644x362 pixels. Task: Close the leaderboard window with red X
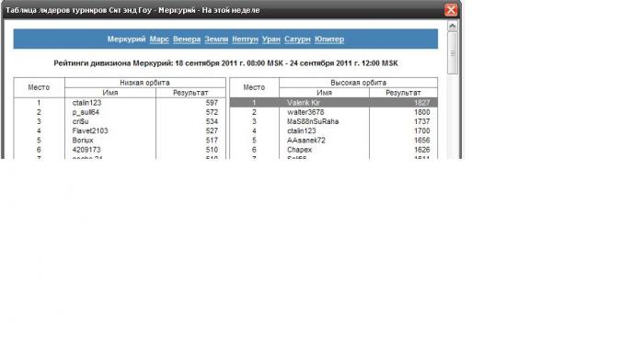(451, 10)
